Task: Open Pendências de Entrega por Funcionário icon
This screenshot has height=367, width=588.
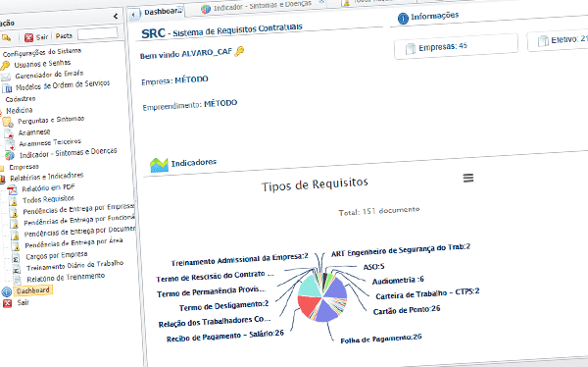Action: tap(15, 224)
